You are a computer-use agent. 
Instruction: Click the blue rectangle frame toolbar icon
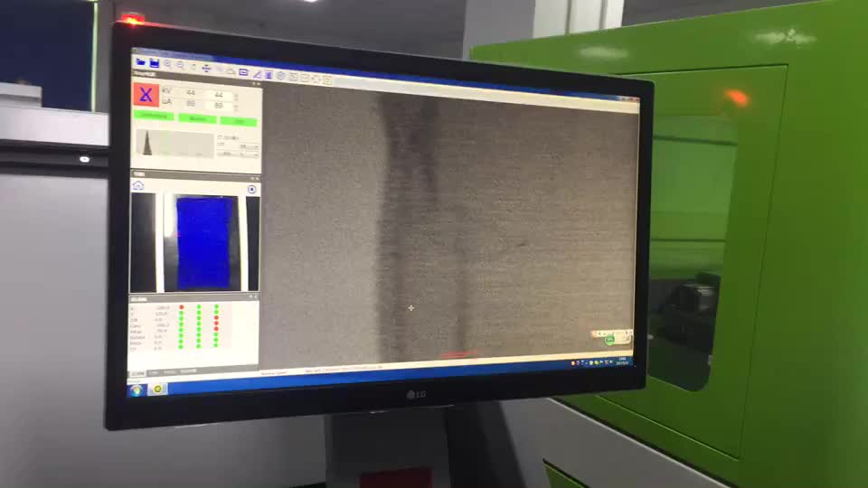[x=243, y=71]
